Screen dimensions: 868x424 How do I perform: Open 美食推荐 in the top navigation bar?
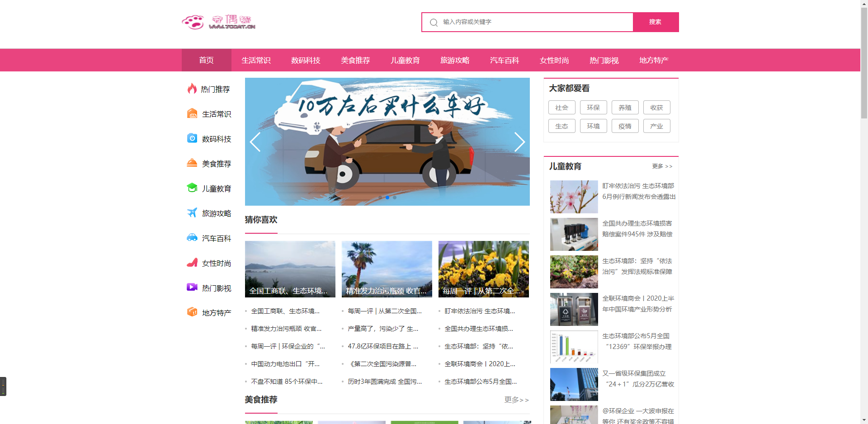tap(356, 60)
